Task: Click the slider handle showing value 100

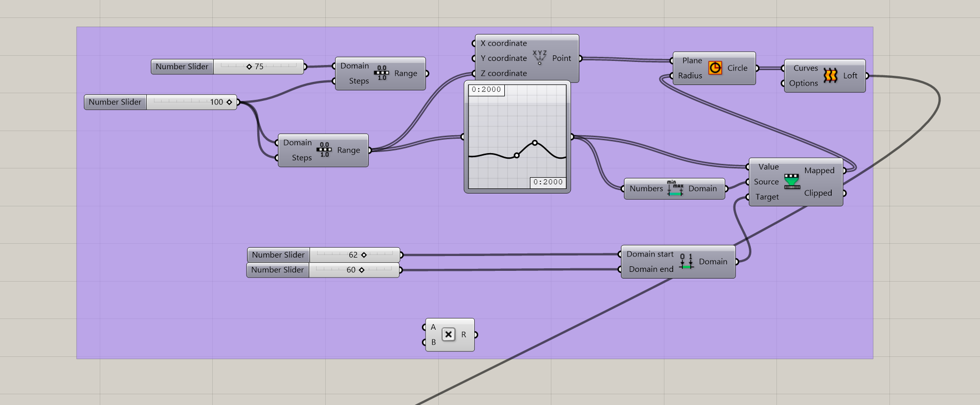Action: point(229,102)
